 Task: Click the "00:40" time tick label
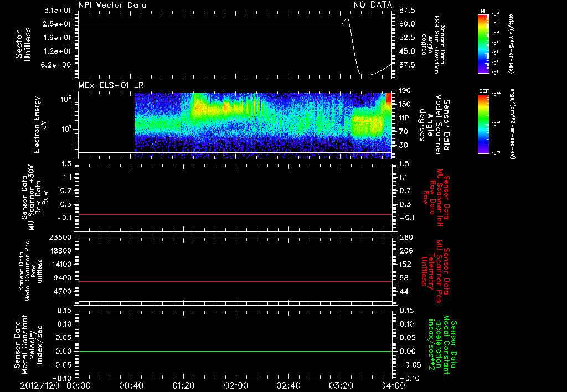coord(131,385)
